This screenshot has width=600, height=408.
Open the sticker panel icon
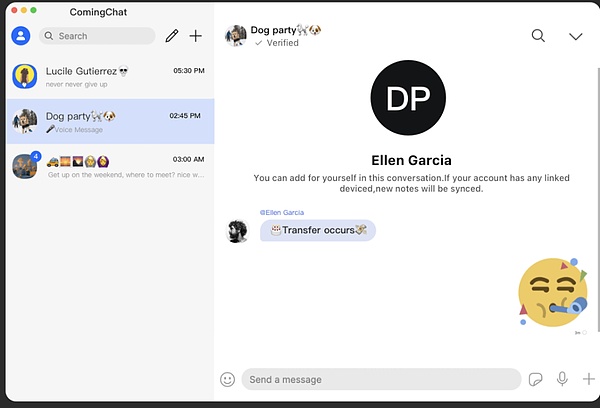pos(536,380)
